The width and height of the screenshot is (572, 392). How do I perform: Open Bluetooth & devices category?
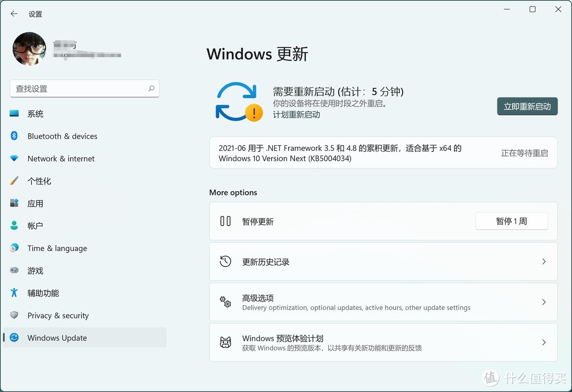click(x=85, y=136)
